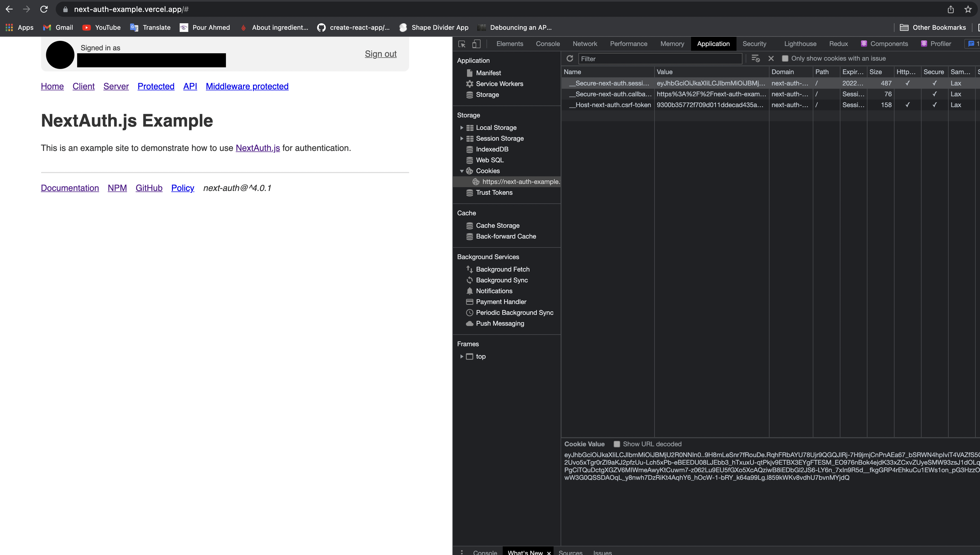
Task: Open Notifications under Background Services
Action: click(x=494, y=291)
